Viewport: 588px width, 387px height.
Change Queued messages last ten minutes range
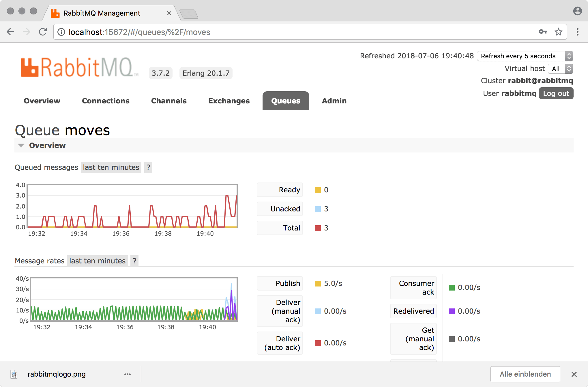point(111,167)
